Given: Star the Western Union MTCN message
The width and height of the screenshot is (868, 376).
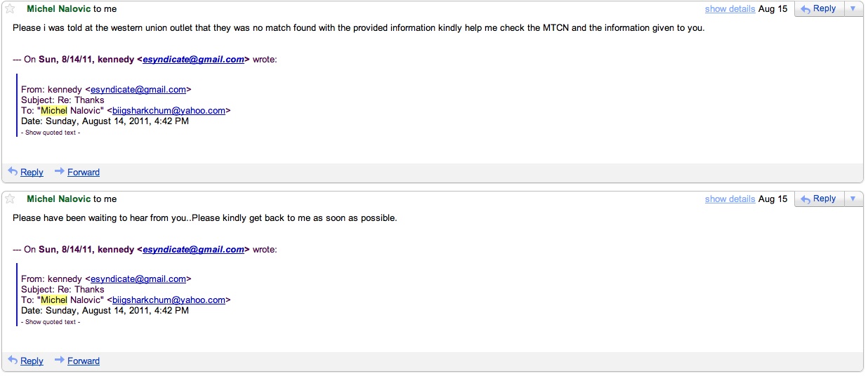Looking at the screenshot, I should (x=10, y=9).
